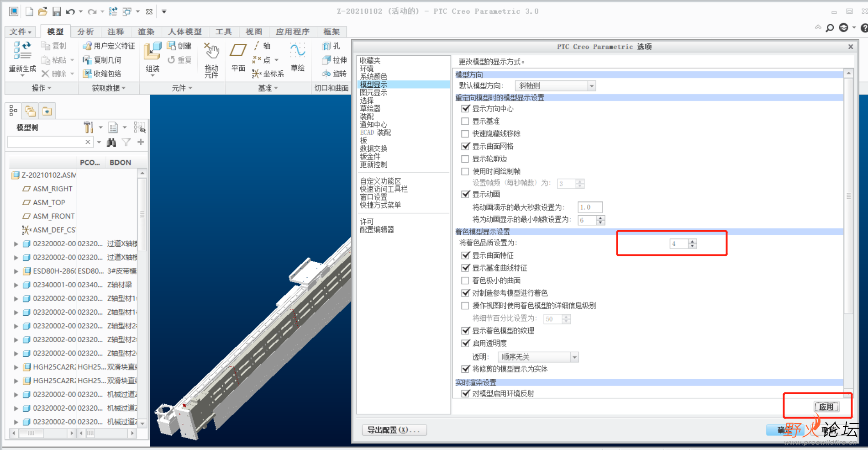Expand the 获取数据 ribbon group menu
The image size is (868, 450).
tap(109, 88)
